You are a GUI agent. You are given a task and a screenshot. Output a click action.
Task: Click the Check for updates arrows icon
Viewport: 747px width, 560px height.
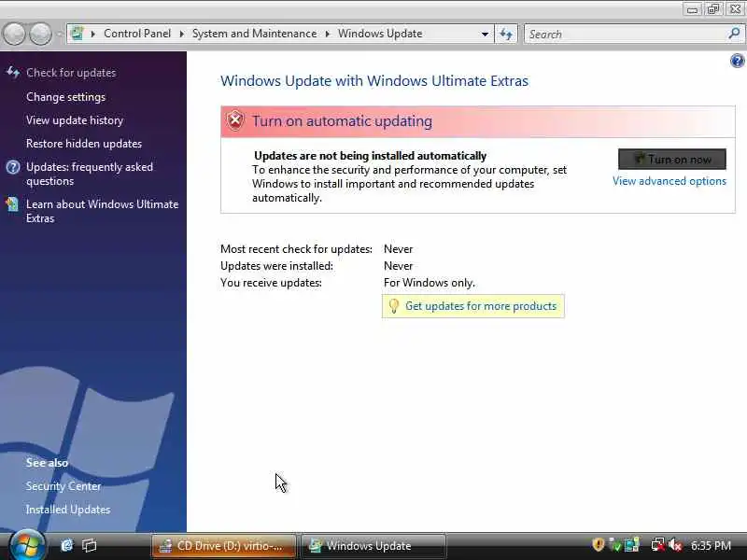13,73
